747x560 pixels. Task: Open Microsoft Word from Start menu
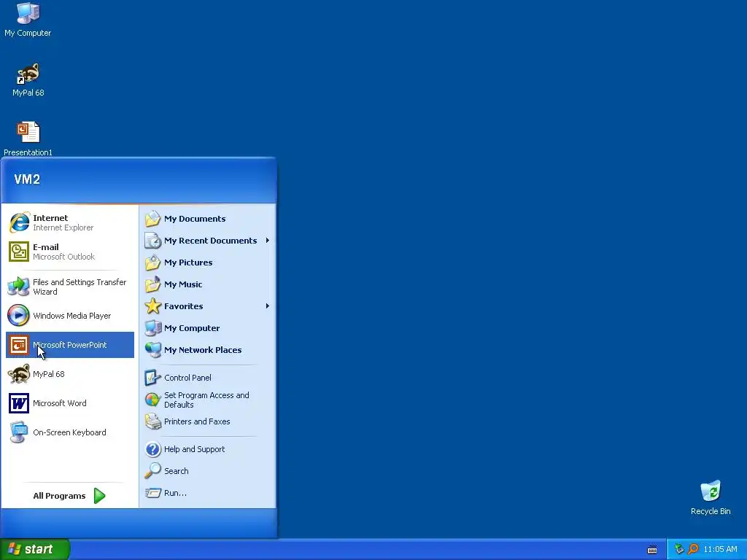[70, 403]
